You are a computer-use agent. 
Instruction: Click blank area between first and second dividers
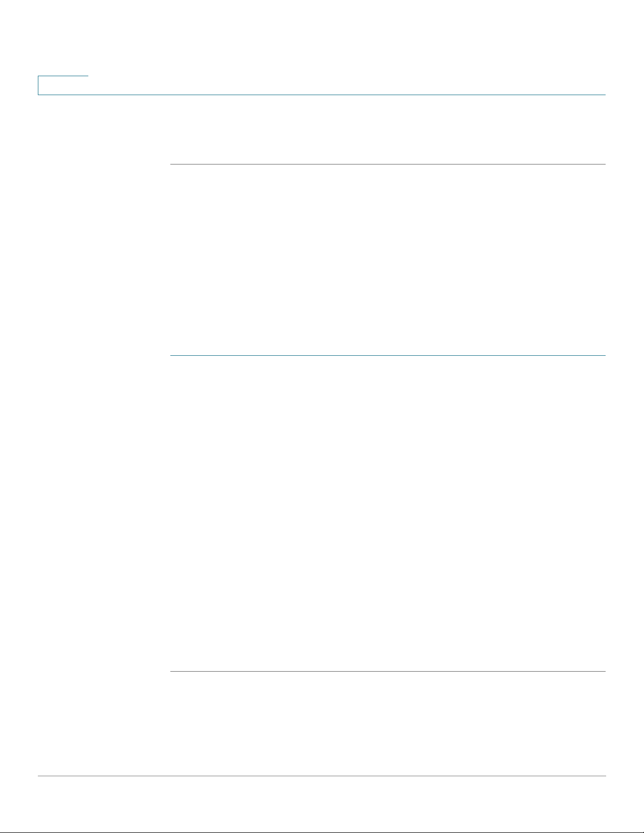pyautogui.click(x=388, y=260)
